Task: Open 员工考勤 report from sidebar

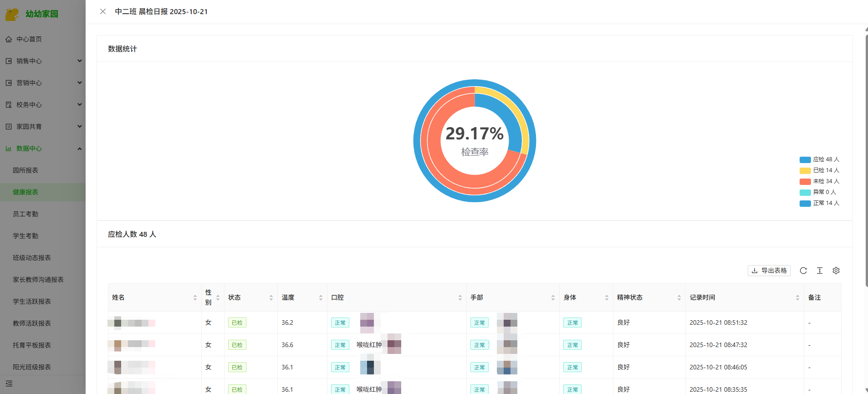Action: point(26,214)
